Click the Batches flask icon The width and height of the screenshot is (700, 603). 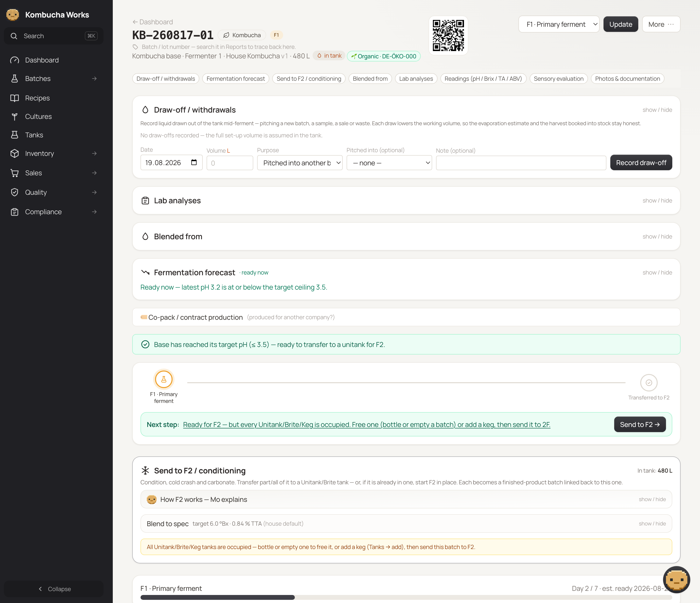point(15,79)
